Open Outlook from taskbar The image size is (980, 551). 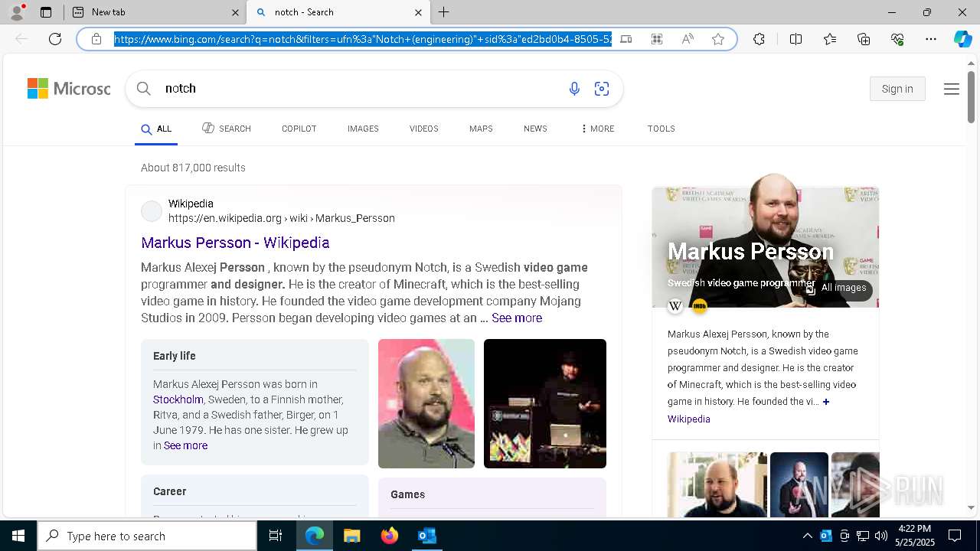[427, 536]
